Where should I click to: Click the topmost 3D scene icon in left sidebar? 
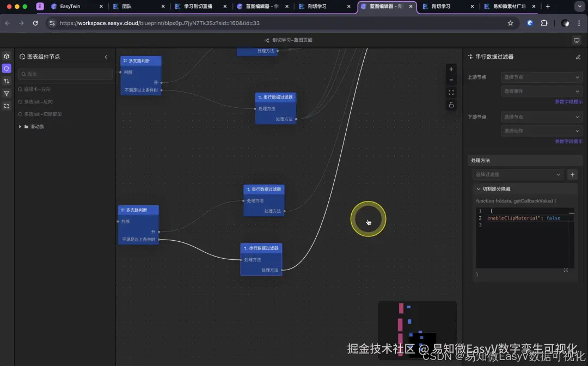click(7, 56)
